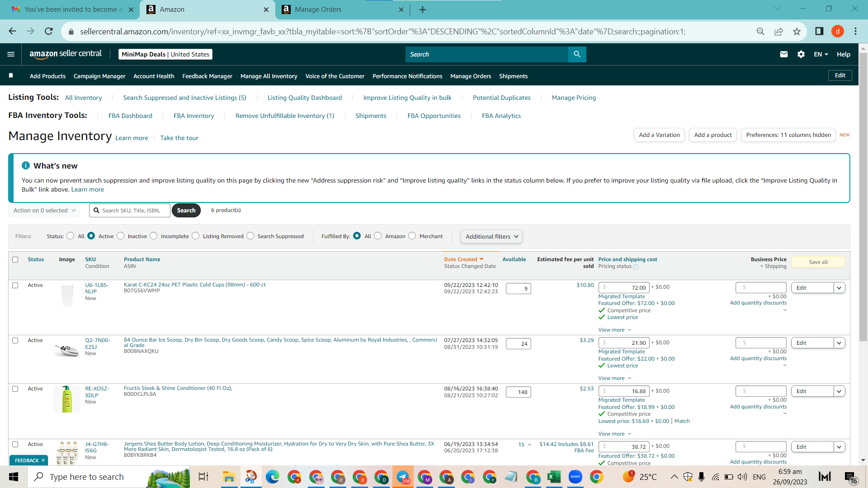The width and height of the screenshot is (868, 488).
Task: Close the FEEDBACK widget with its X
Action: pyautogui.click(x=43, y=460)
